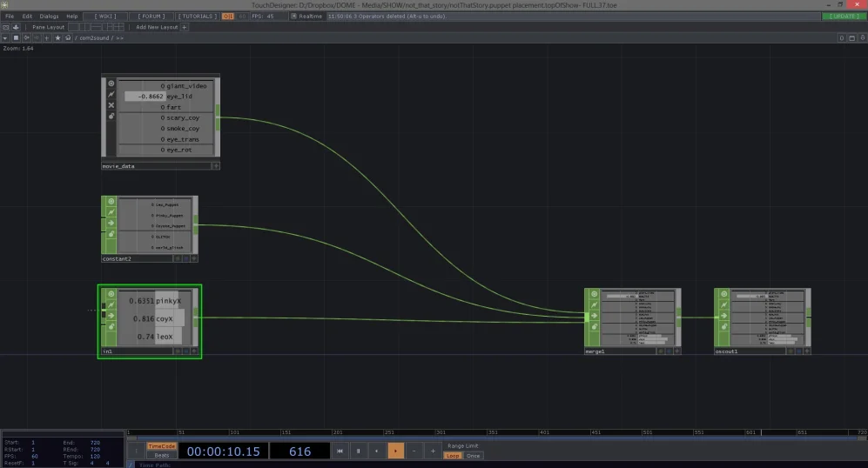Add a new layout with plus button
Image resolution: width=868 pixels, height=468 pixels.
point(184,27)
